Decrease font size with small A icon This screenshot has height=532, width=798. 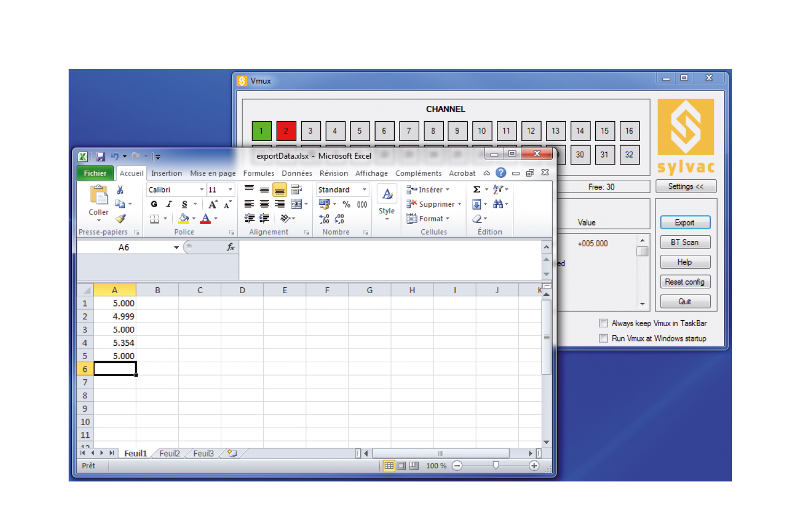coord(227,204)
